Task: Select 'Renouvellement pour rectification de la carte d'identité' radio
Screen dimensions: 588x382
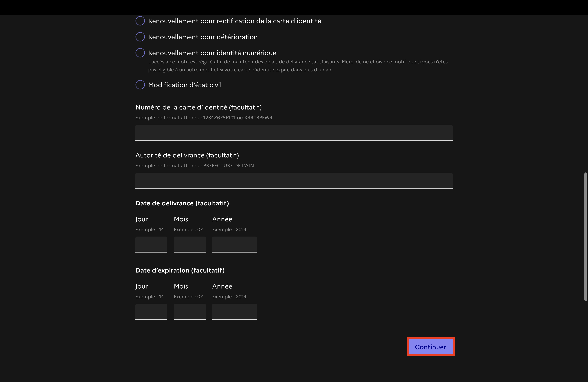Action: (x=140, y=21)
